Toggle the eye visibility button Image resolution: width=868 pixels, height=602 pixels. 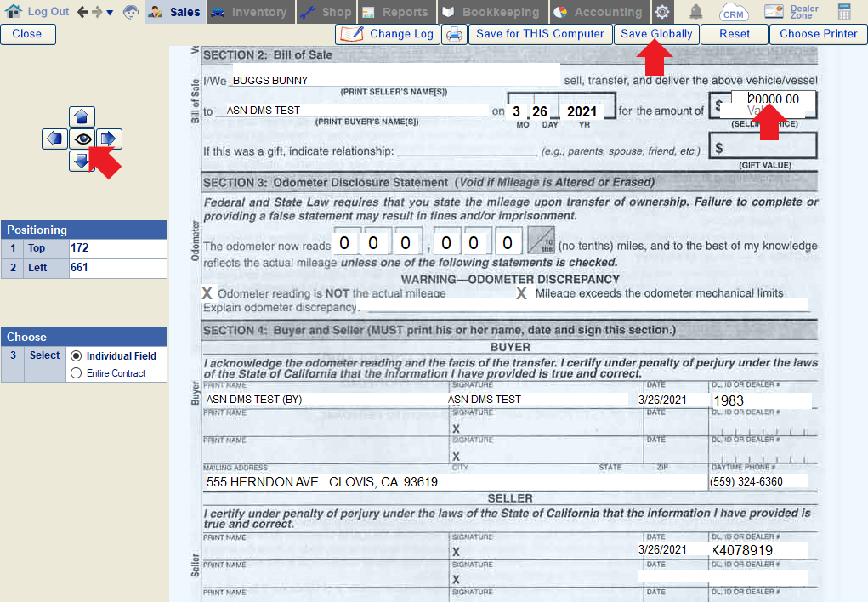click(x=83, y=139)
